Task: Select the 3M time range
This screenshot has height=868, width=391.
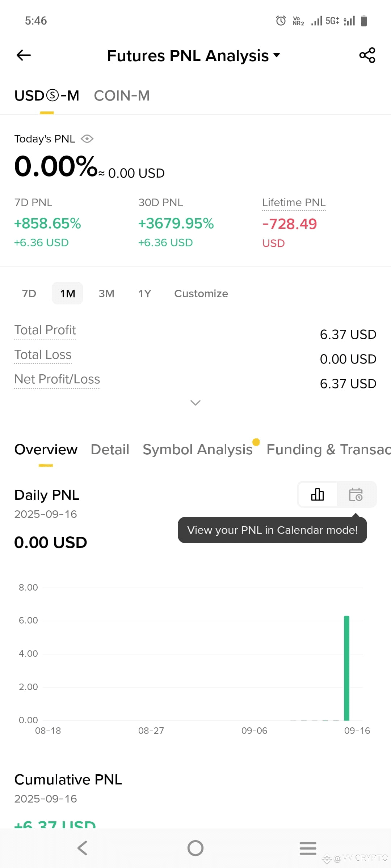Action: [106, 293]
